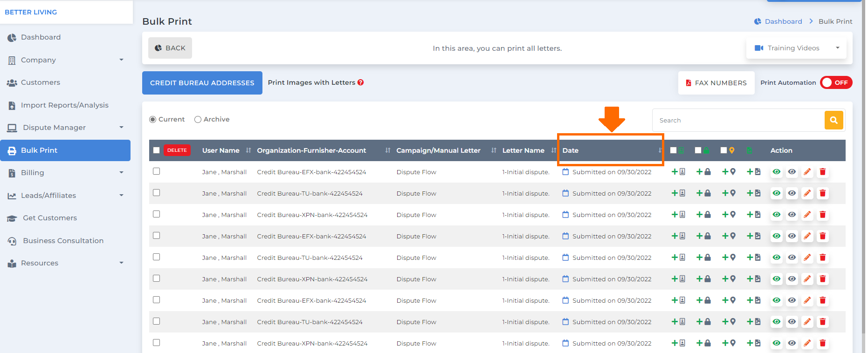
Task: Click the Better Living logo text
Action: 31,12
